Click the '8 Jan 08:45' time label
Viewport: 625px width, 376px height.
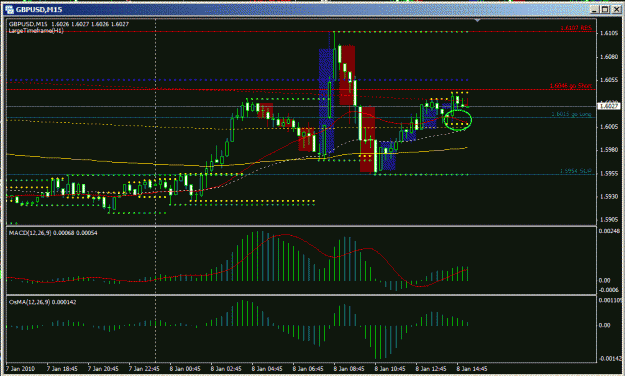point(349,369)
